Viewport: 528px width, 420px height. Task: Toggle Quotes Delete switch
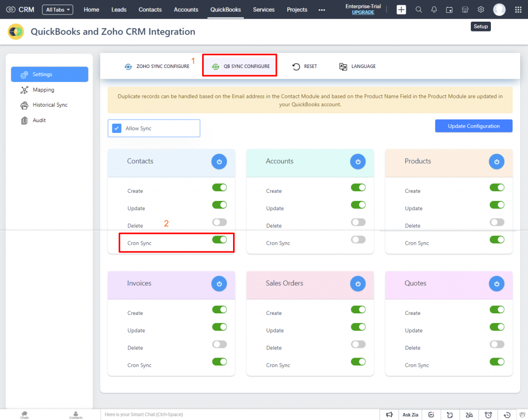[497, 344]
